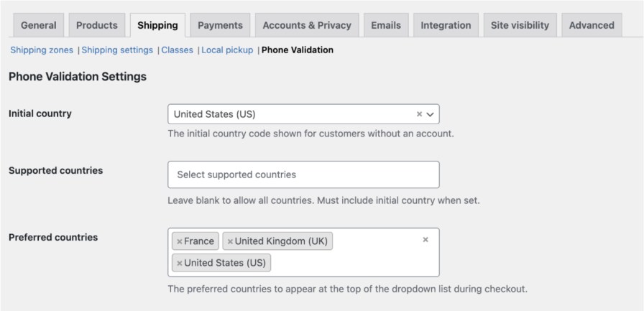Select the Emails tab

coord(386,25)
